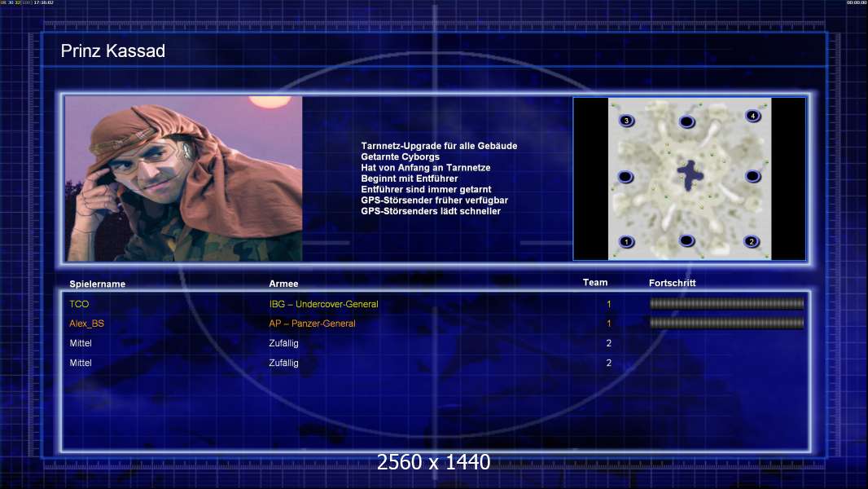Click the Getarnte Cyborgs line

[401, 156]
